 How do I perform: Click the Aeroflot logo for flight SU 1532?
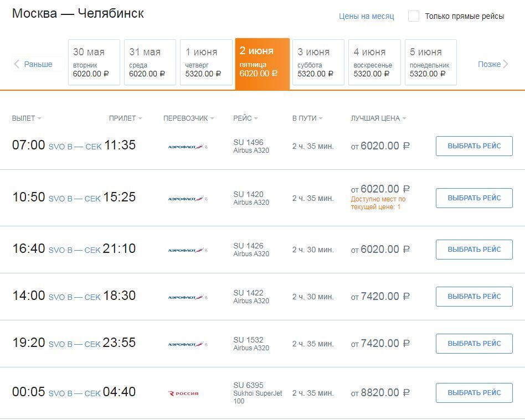pyautogui.click(x=187, y=344)
